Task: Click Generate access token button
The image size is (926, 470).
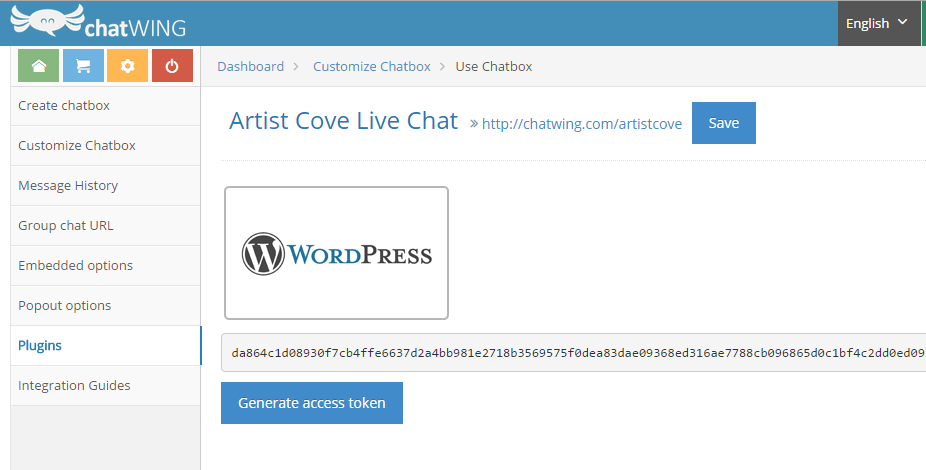Action: click(x=312, y=403)
